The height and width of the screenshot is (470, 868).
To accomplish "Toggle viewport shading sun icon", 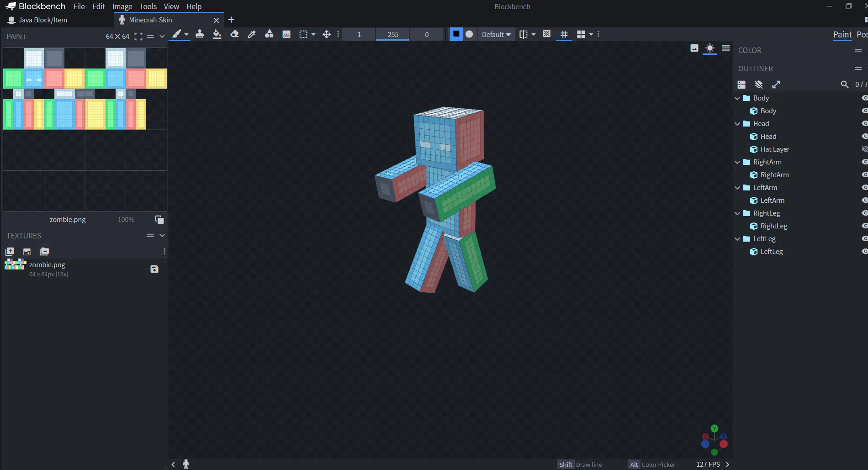I will [x=710, y=48].
